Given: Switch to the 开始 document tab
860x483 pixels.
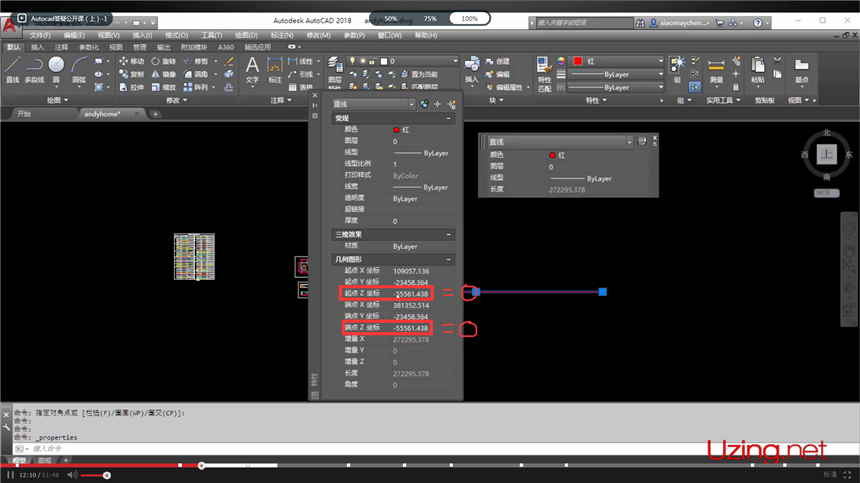Looking at the screenshot, I should 24,114.
